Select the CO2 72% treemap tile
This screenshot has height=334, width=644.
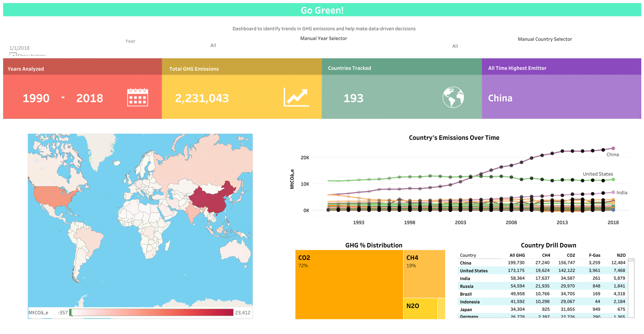349,284
